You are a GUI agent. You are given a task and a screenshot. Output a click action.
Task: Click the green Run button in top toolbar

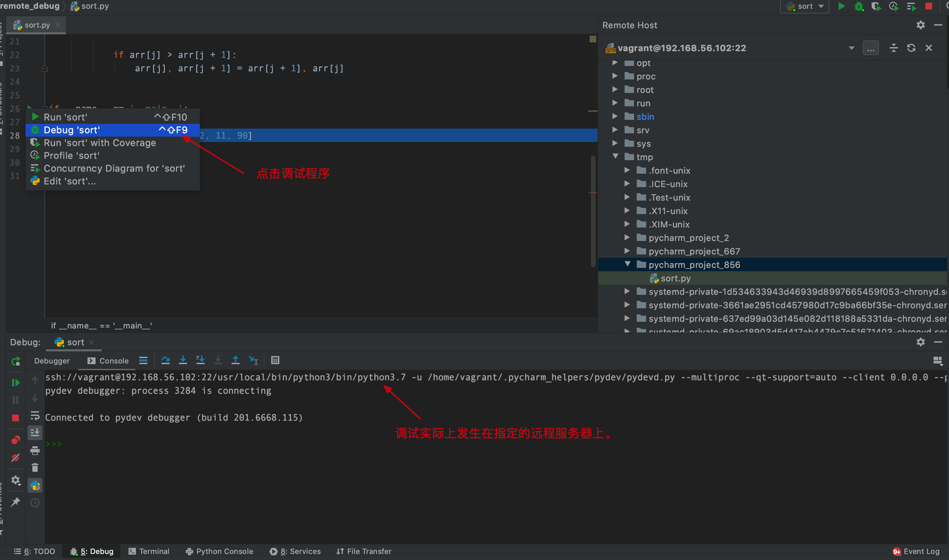tap(841, 6)
